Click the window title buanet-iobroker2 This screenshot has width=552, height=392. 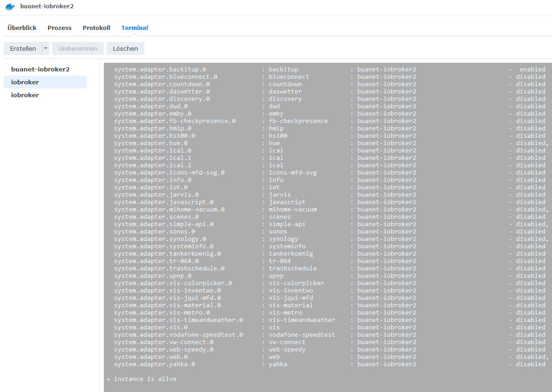[47, 6]
